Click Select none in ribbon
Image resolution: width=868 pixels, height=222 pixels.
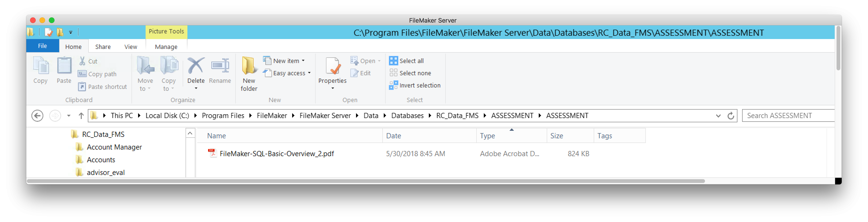pos(410,73)
